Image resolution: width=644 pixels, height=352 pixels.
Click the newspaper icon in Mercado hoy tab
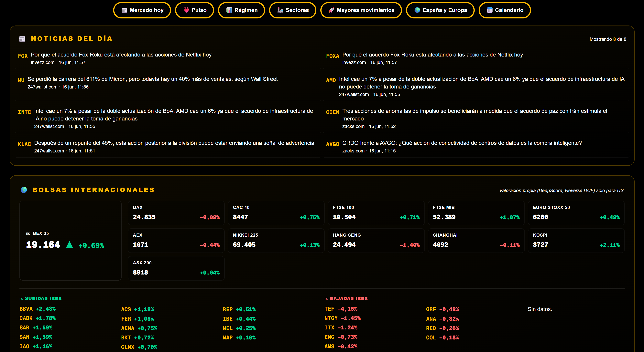click(x=124, y=10)
